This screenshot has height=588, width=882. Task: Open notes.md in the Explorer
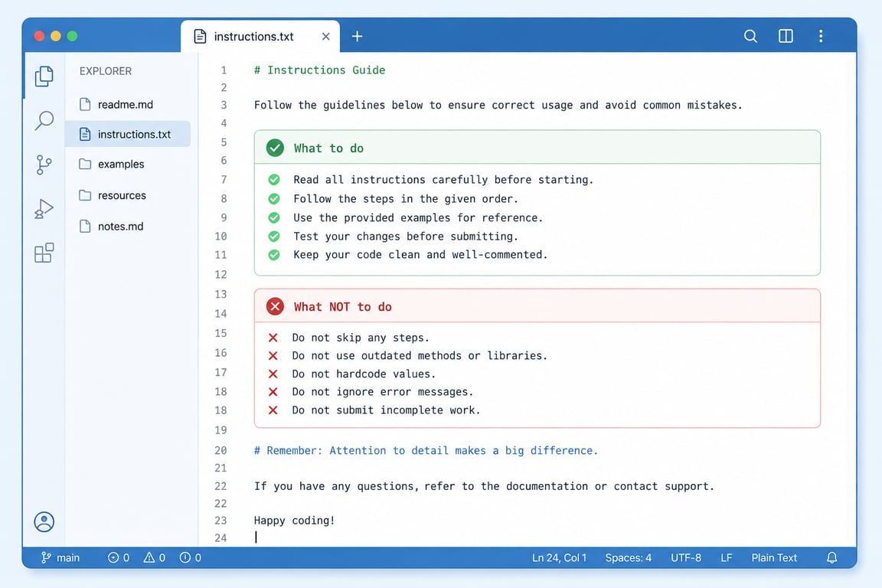pyautogui.click(x=119, y=226)
